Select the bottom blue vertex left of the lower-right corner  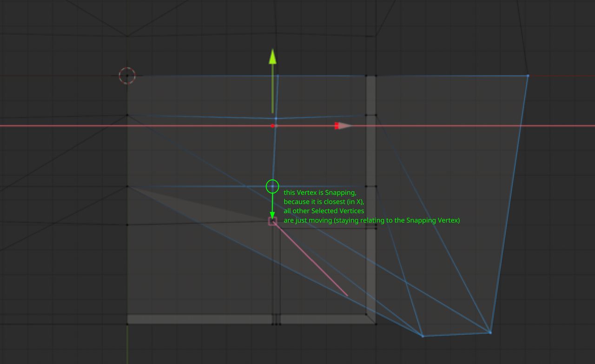click(x=422, y=336)
